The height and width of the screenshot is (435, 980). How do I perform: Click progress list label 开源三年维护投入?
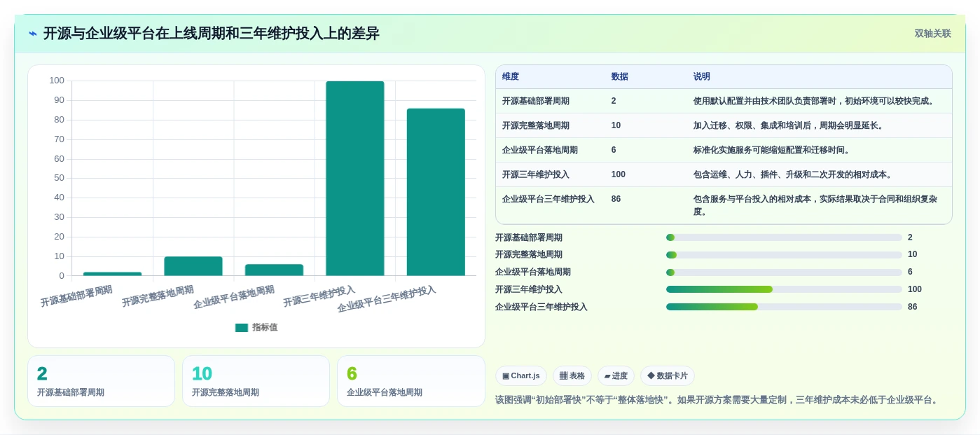[529, 289]
